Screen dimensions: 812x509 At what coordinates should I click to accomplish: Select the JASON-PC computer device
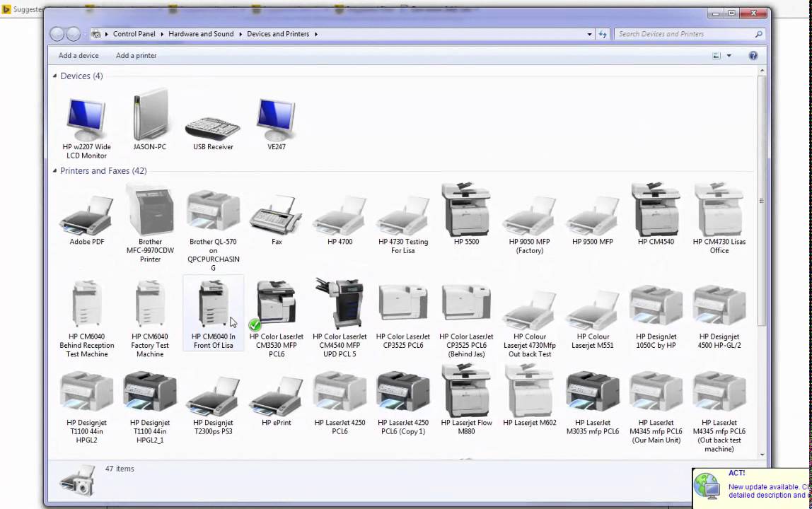click(x=150, y=120)
